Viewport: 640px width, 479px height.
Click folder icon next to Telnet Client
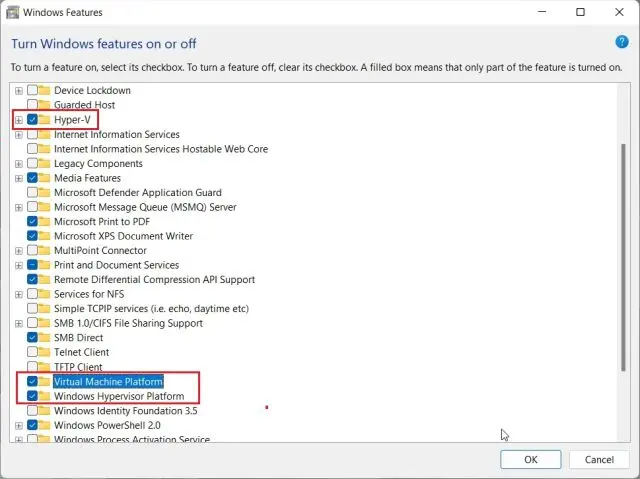(46, 352)
